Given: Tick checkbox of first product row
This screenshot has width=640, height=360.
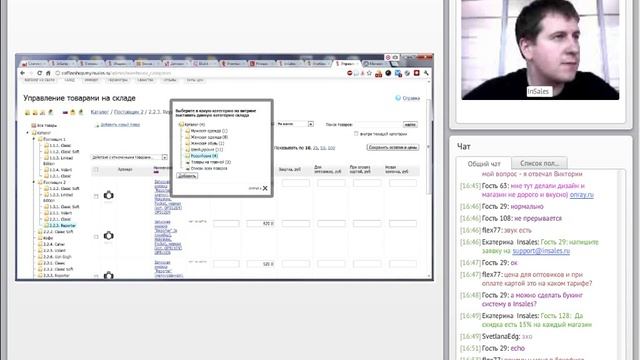Looking at the screenshot, I should pos(96,196).
